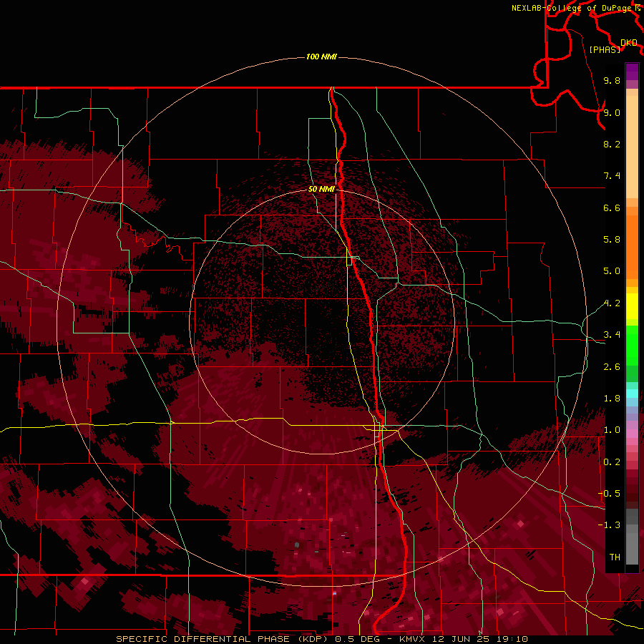
Task: Click the -1.3 value on the scale
Action: click(609, 525)
